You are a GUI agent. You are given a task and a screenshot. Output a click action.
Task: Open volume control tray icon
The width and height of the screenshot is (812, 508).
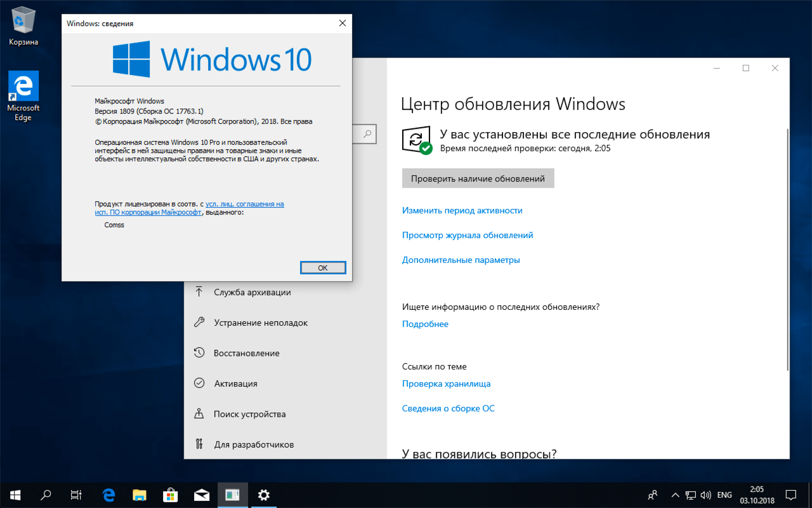coord(706,495)
